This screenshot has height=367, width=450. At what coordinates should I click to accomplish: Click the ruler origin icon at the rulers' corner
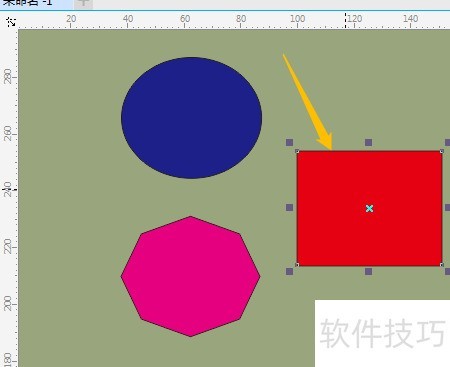(11, 22)
